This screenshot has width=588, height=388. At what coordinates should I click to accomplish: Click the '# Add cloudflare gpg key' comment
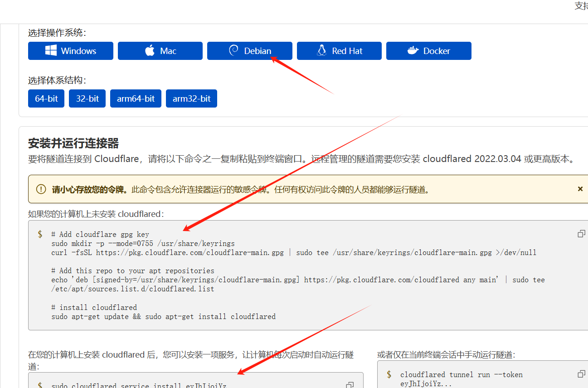100,234
